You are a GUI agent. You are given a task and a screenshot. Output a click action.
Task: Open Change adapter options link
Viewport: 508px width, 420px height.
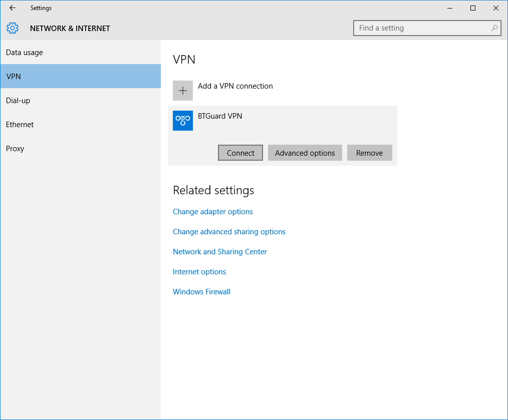point(213,212)
